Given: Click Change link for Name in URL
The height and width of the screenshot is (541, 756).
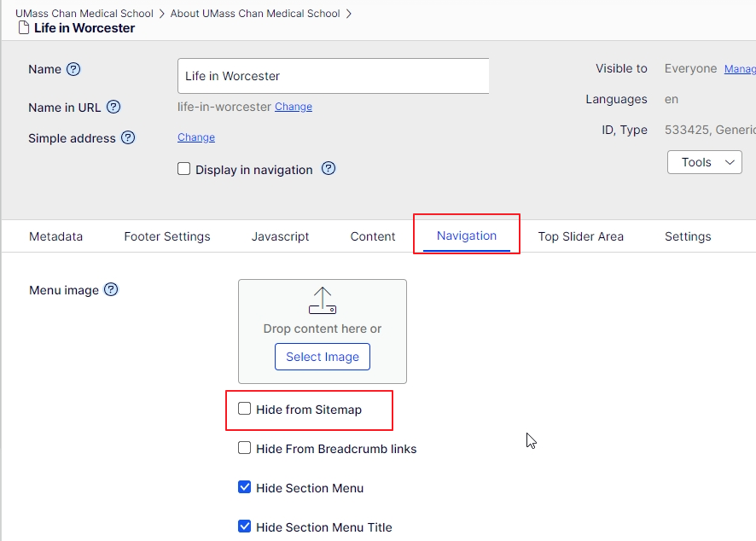Looking at the screenshot, I should point(294,107).
